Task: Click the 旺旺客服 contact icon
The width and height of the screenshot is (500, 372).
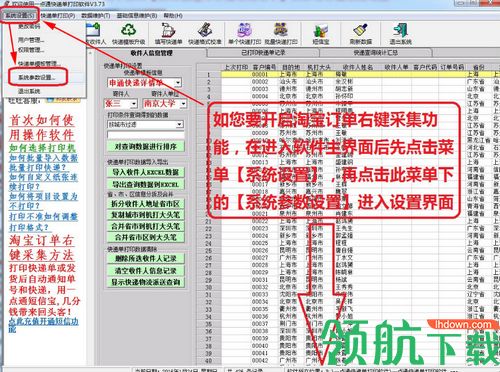Action: pyautogui.click(x=63, y=99)
